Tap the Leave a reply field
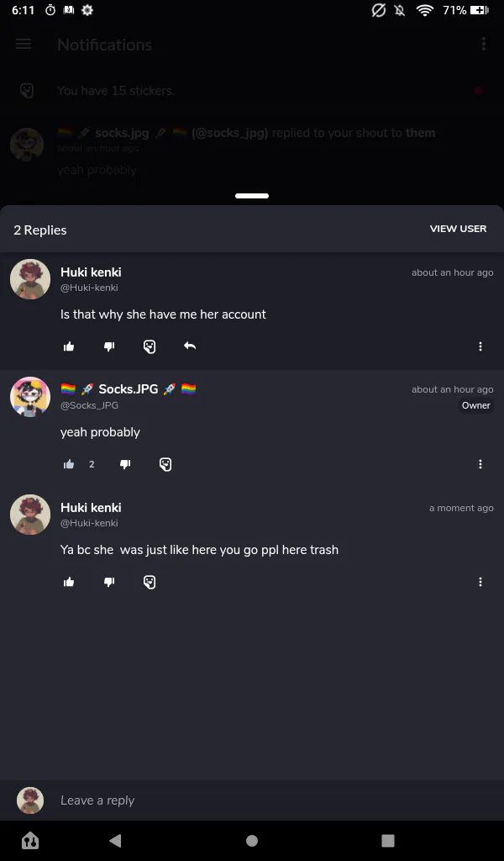The image size is (504, 861). pyautogui.click(x=252, y=800)
